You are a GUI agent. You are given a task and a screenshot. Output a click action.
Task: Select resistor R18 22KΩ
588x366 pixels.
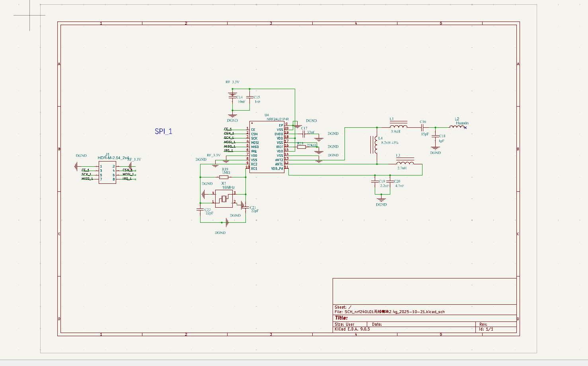tap(302, 147)
